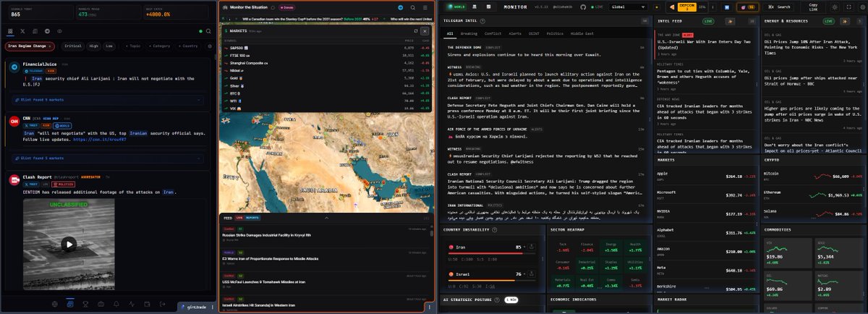Viewport: 868px width, 314px height.
Task: Open the Topic filter dropdown
Action: (133, 46)
